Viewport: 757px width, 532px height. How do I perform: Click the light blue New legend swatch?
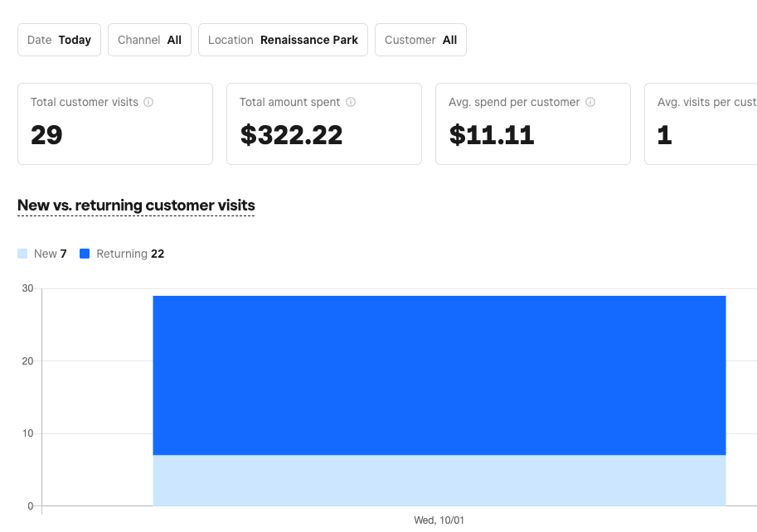pos(22,254)
